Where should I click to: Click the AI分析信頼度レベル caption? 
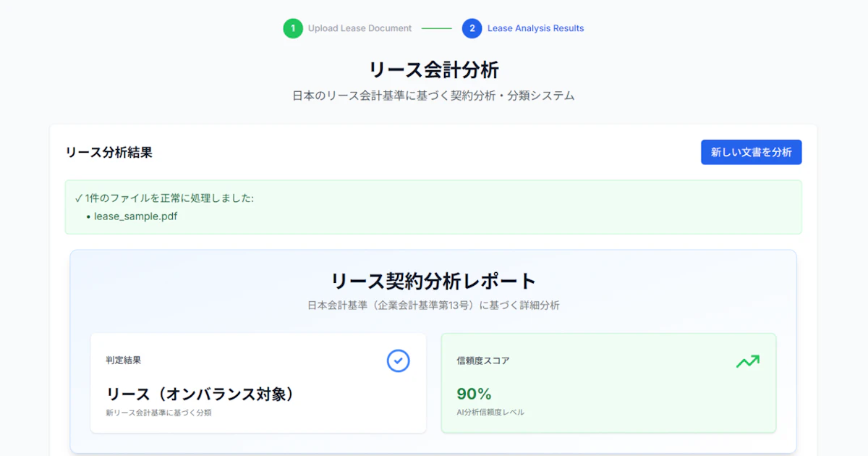pyautogui.click(x=490, y=412)
